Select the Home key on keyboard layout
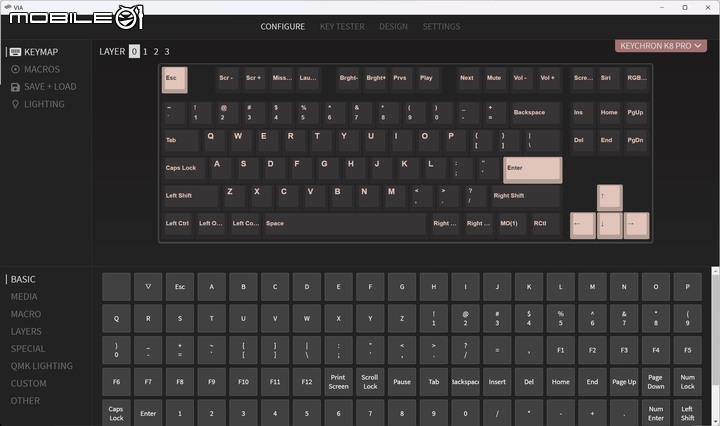Image resolution: width=720 pixels, height=426 pixels. (610, 114)
